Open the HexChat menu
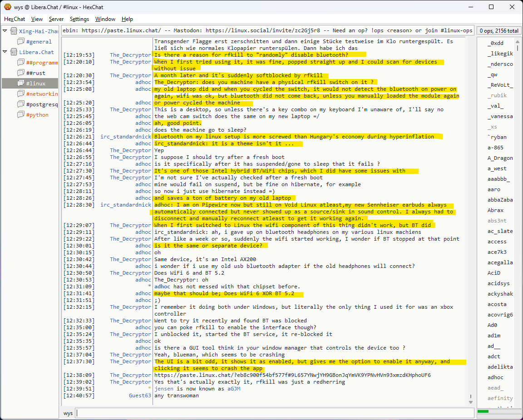 (15, 19)
